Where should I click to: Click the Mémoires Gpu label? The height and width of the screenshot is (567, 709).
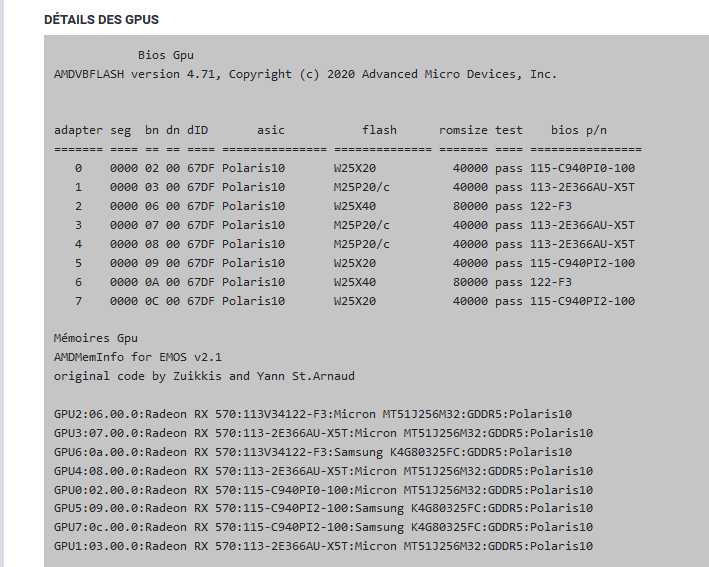click(96, 338)
